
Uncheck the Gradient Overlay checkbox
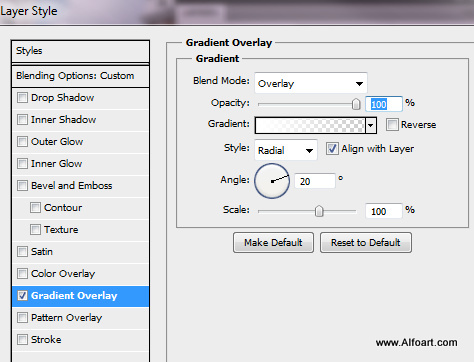point(22,296)
